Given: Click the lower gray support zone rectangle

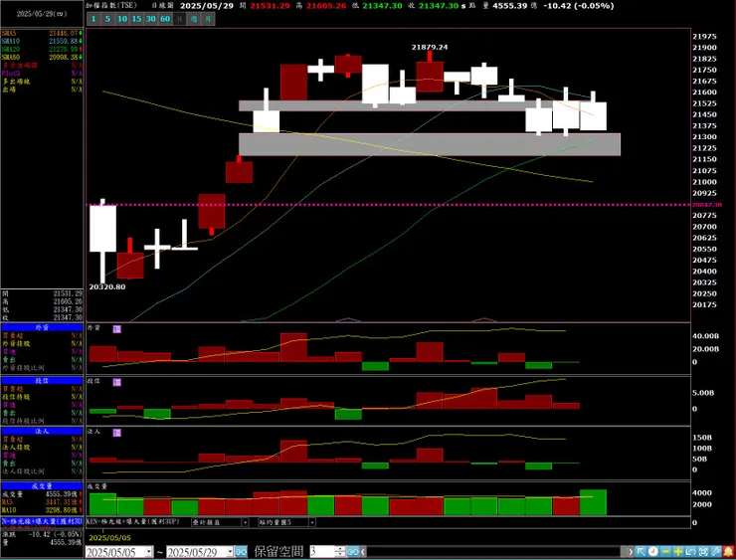Looking at the screenshot, I should click(430, 144).
